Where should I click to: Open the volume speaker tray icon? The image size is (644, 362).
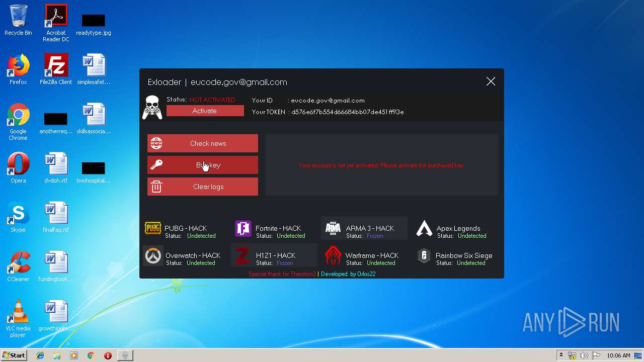(584, 355)
